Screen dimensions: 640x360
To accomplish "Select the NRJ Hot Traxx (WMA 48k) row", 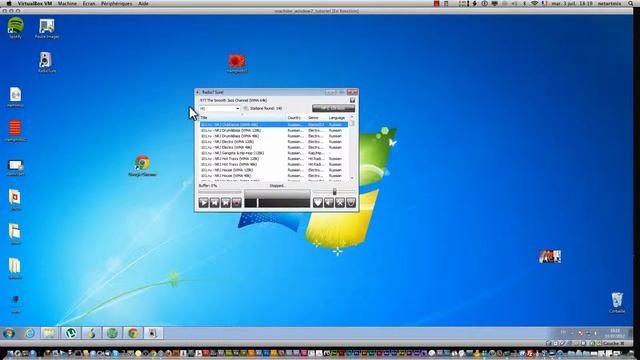I will pos(274,164).
